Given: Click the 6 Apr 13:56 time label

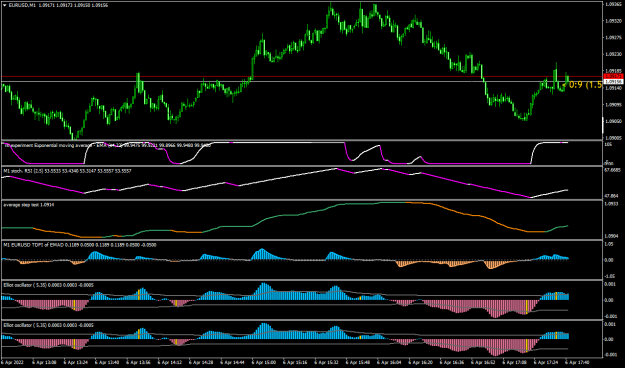Looking at the screenshot, I should (138, 362).
